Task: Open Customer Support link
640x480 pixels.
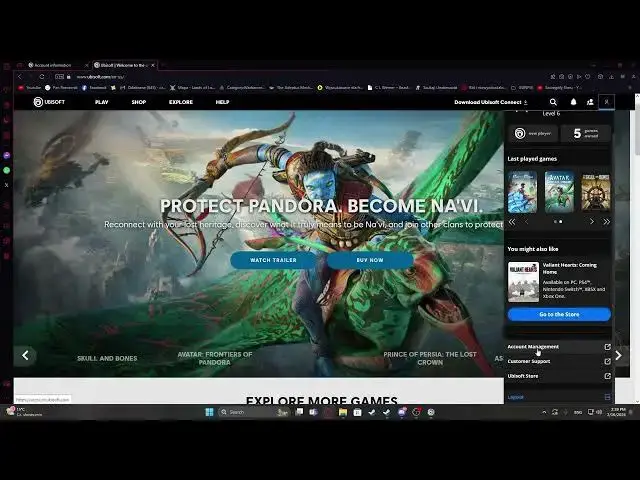Action: pyautogui.click(x=559, y=361)
